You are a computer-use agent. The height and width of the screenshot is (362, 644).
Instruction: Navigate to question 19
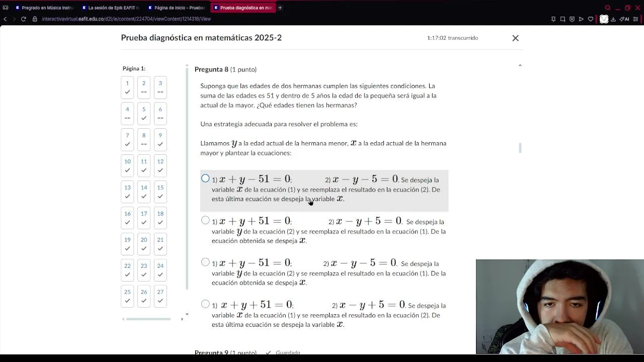[127, 244]
